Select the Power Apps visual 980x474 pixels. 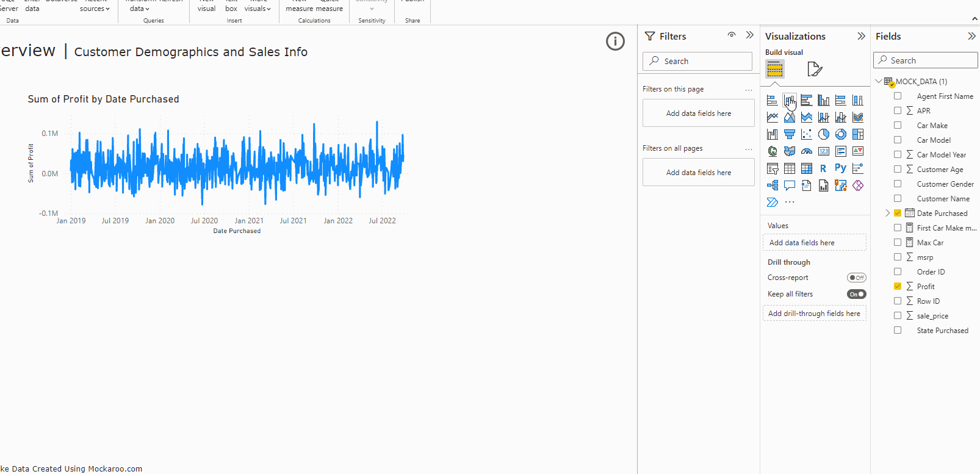pyautogui.click(x=858, y=185)
